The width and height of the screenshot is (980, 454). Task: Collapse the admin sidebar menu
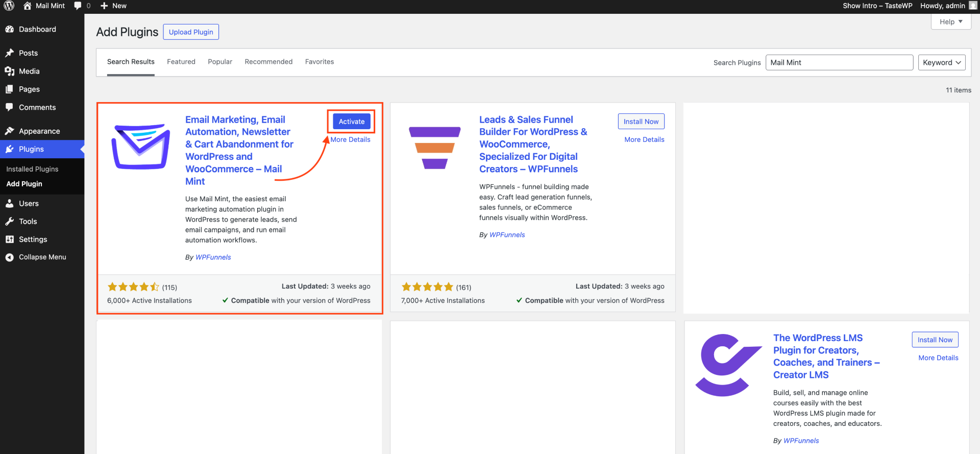coord(42,257)
